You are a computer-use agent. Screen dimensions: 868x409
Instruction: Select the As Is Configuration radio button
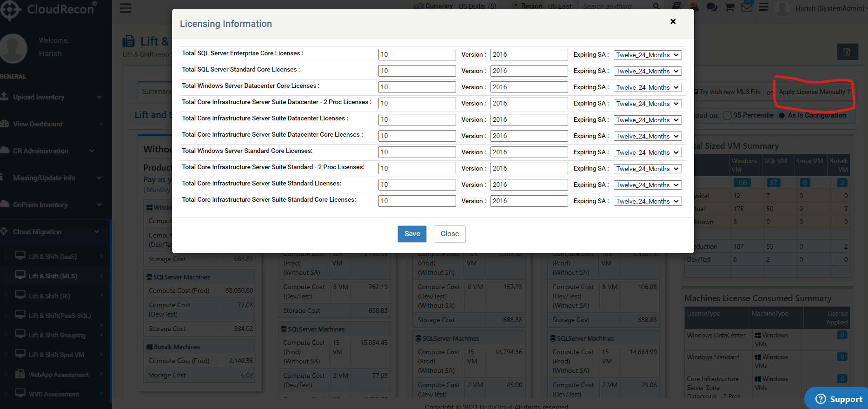click(x=782, y=116)
